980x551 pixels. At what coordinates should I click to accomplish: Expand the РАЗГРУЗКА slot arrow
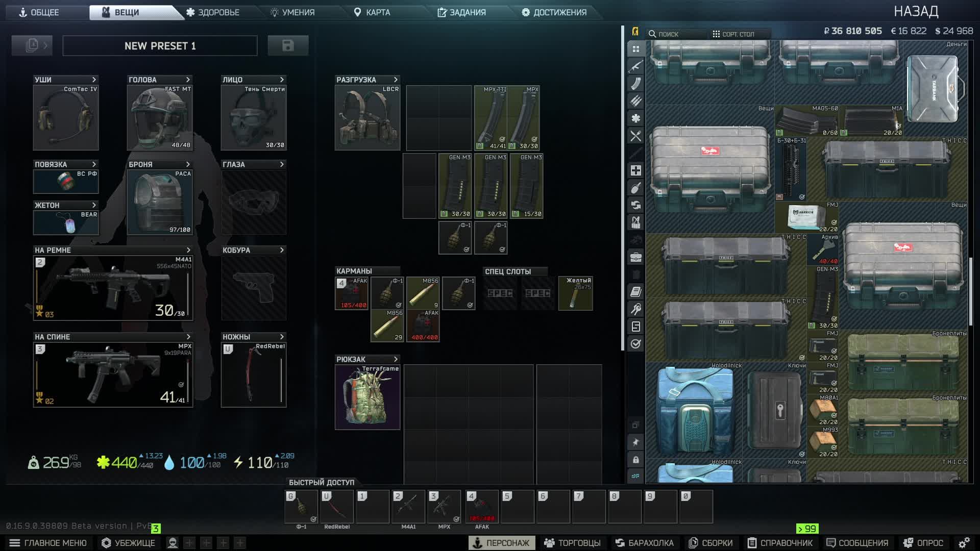point(396,80)
